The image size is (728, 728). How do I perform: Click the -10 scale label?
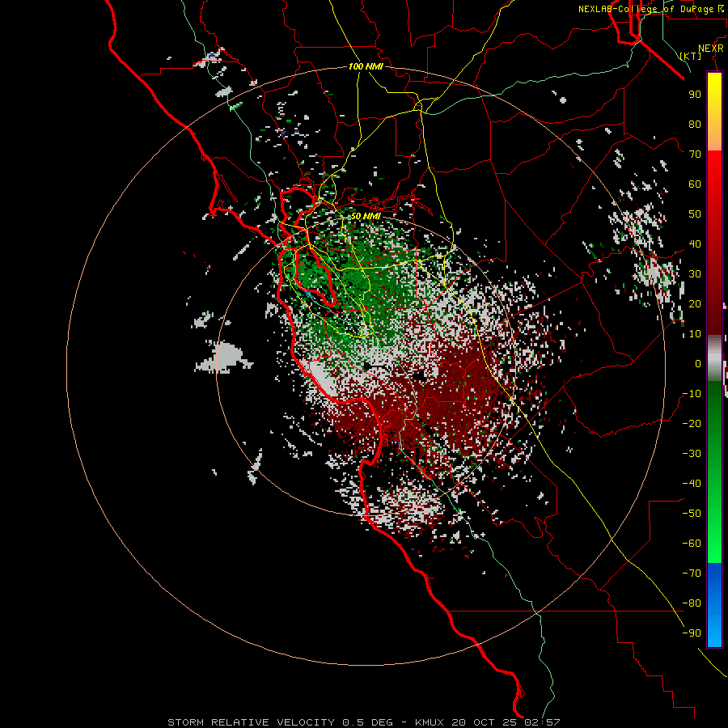tap(692, 394)
